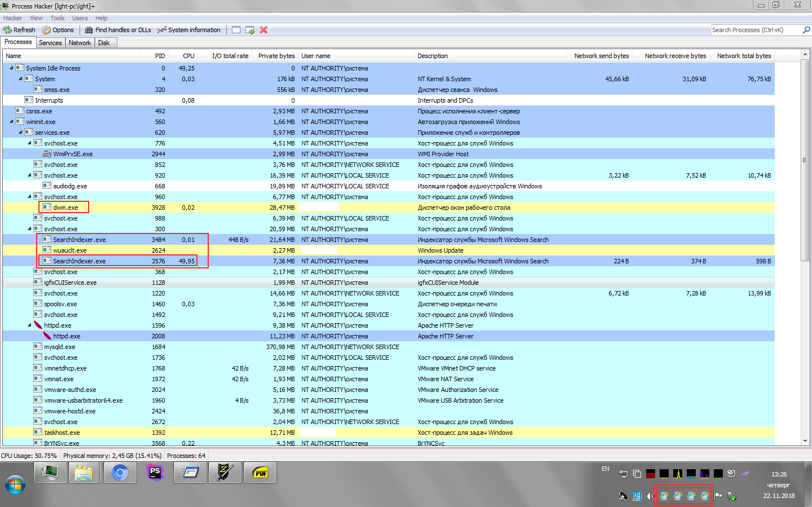Image resolution: width=812 pixels, height=507 pixels.
Task: Collapse the services.exe tree node
Action: click(x=20, y=132)
